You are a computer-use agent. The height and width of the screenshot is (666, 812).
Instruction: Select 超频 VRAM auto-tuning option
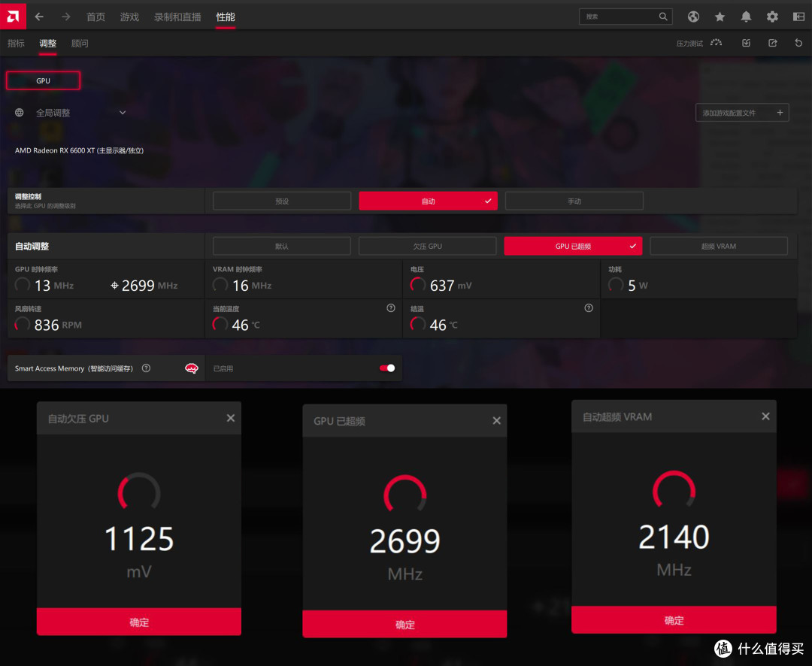click(x=719, y=246)
